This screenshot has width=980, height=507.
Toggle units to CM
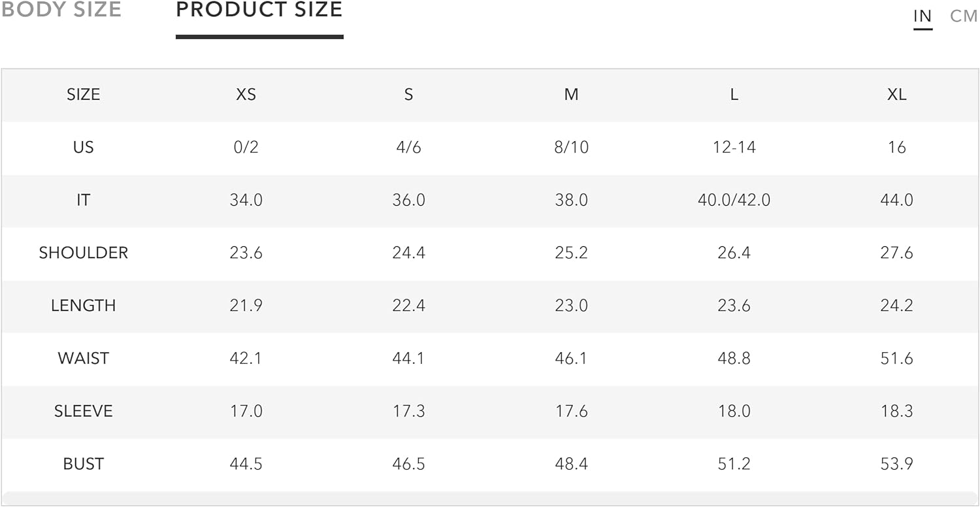pos(964,16)
